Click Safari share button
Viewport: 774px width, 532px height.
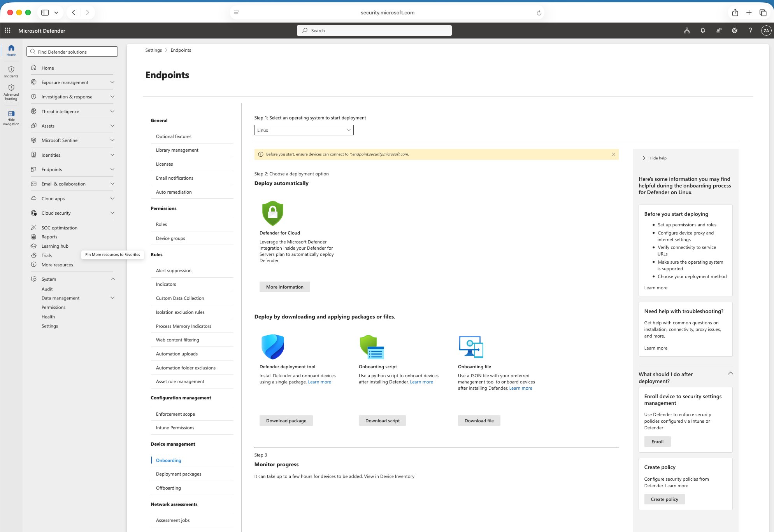tap(735, 12)
